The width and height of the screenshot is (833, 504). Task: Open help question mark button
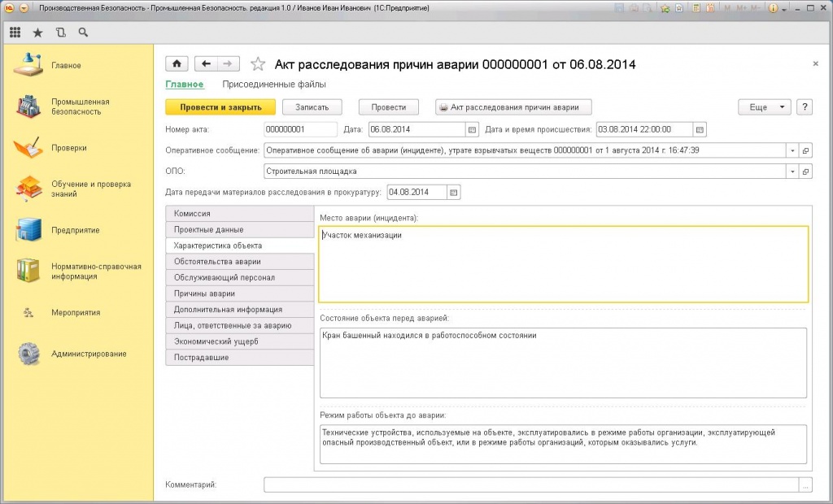pos(805,107)
